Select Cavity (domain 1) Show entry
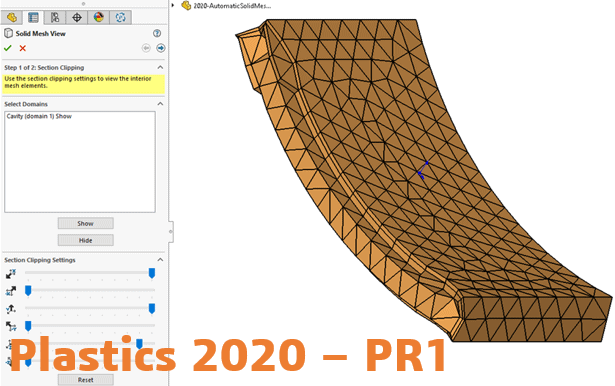Viewport: 615px width, 386px height. click(39, 116)
